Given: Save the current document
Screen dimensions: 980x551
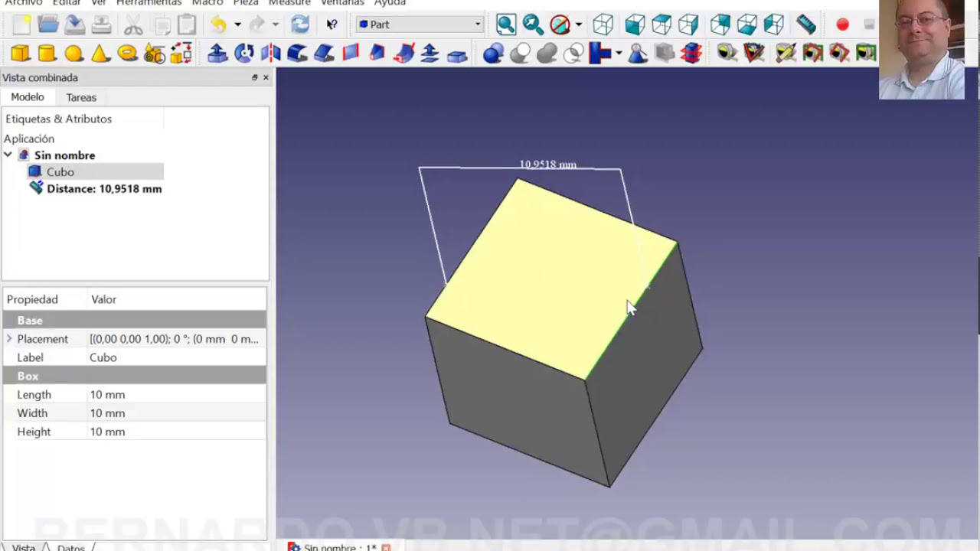Looking at the screenshot, I should [x=74, y=24].
